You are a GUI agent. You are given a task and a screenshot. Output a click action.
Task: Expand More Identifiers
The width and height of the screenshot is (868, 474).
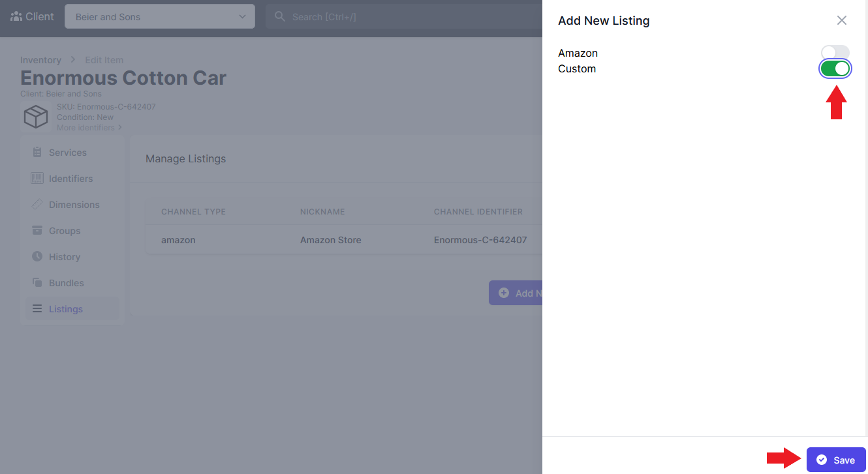pos(89,128)
